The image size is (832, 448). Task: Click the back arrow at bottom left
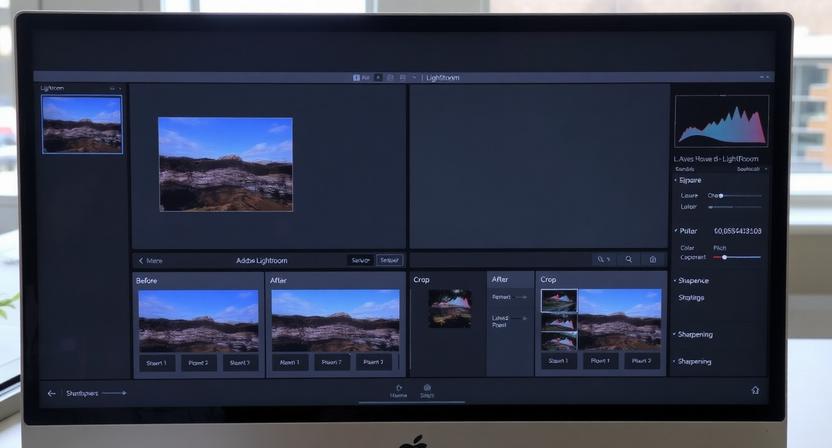point(51,393)
